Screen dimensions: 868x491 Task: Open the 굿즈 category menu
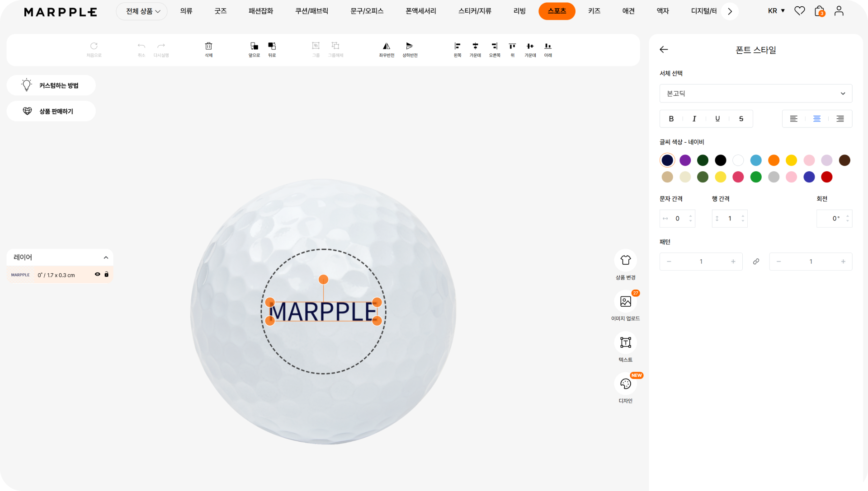(x=221, y=11)
